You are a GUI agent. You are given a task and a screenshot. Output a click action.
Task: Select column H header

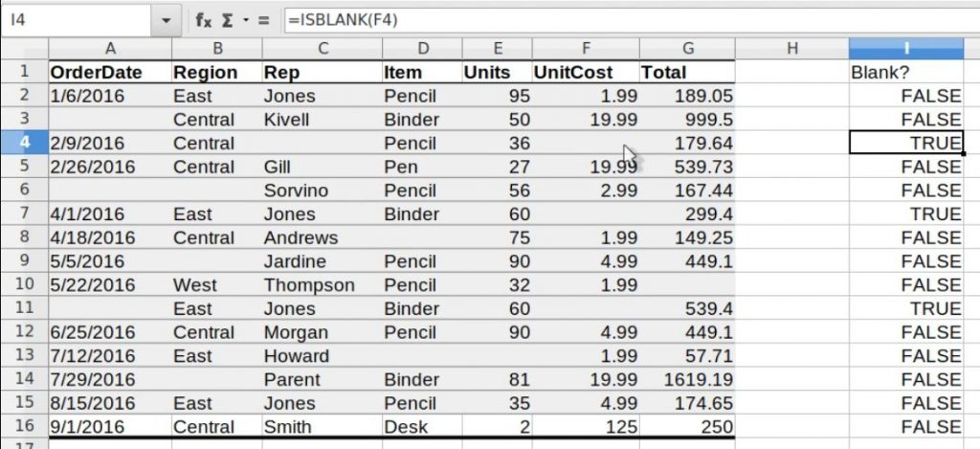791,49
